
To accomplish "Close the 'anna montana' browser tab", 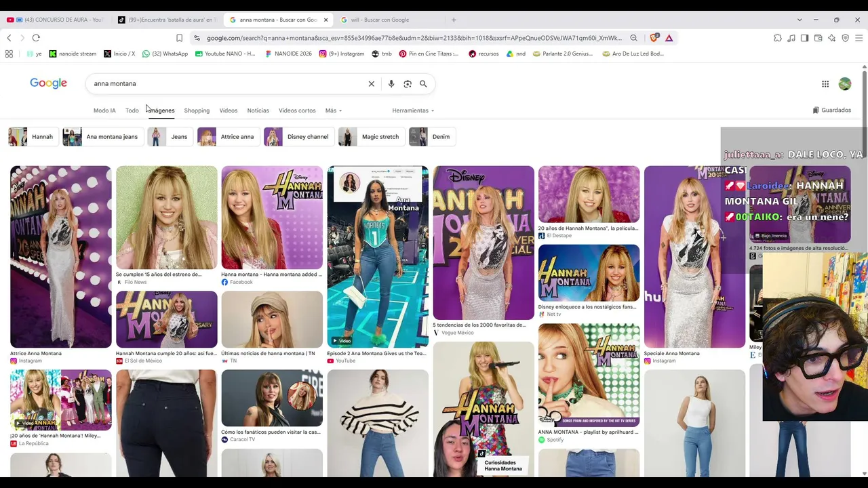I will point(325,20).
